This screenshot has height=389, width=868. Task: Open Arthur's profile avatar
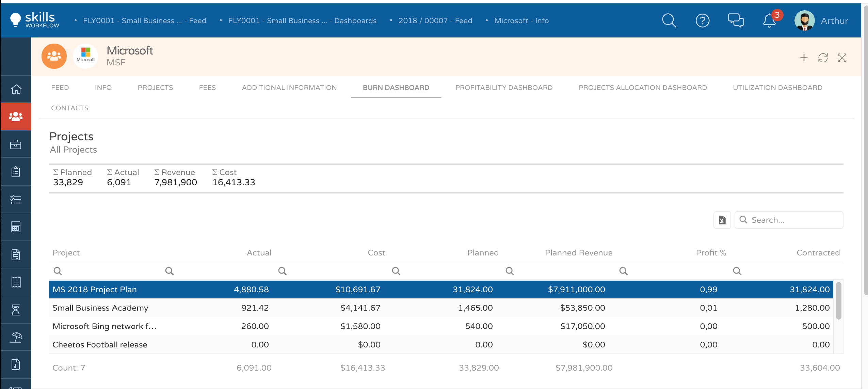point(804,20)
